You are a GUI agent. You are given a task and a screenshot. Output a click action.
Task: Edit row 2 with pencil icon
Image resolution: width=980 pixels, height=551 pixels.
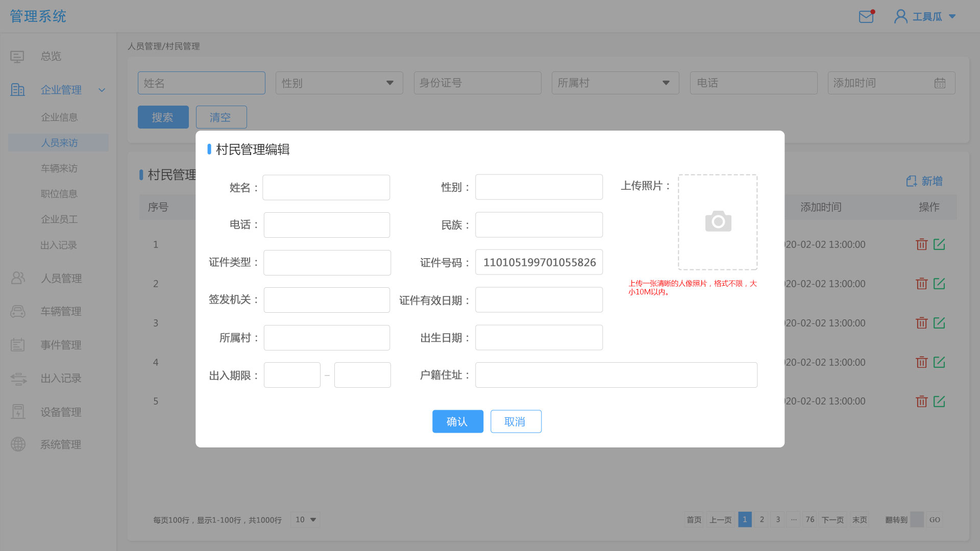click(939, 284)
